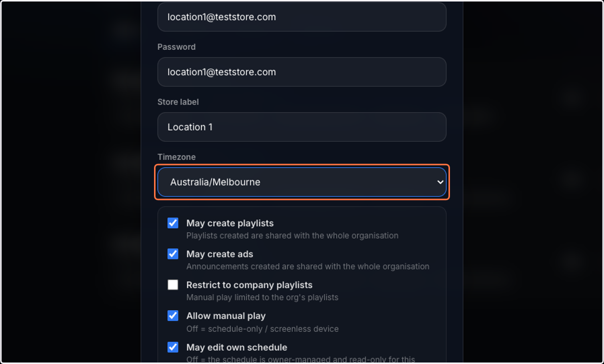Untick the Allow manual play checkbox

(x=173, y=316)
